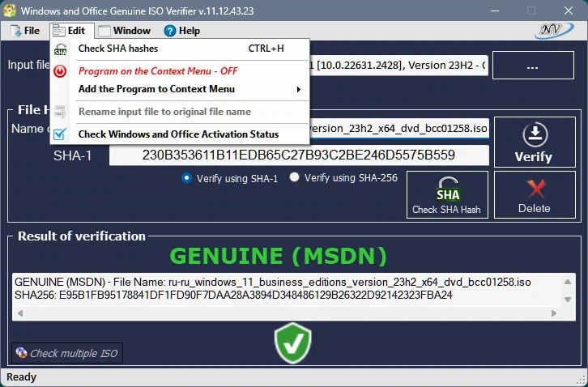588x387 pixels.
Task: Choose Check SHA hashes menu entry
Action: (180, 49)
